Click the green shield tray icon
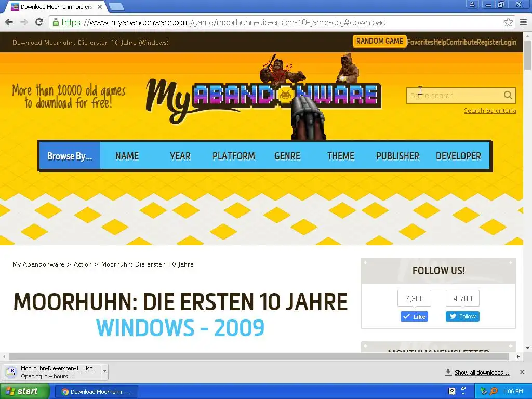This screenshot has width=532, height=399. click(483, 392)
